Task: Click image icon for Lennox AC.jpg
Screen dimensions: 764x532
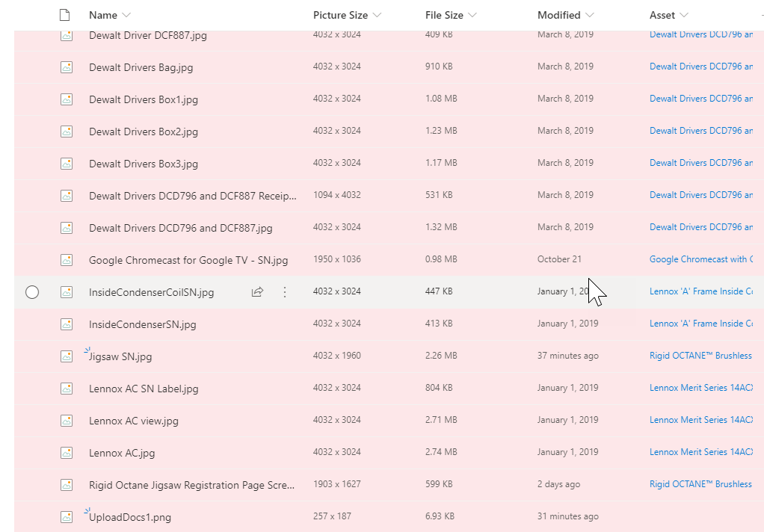Action: 67,453
